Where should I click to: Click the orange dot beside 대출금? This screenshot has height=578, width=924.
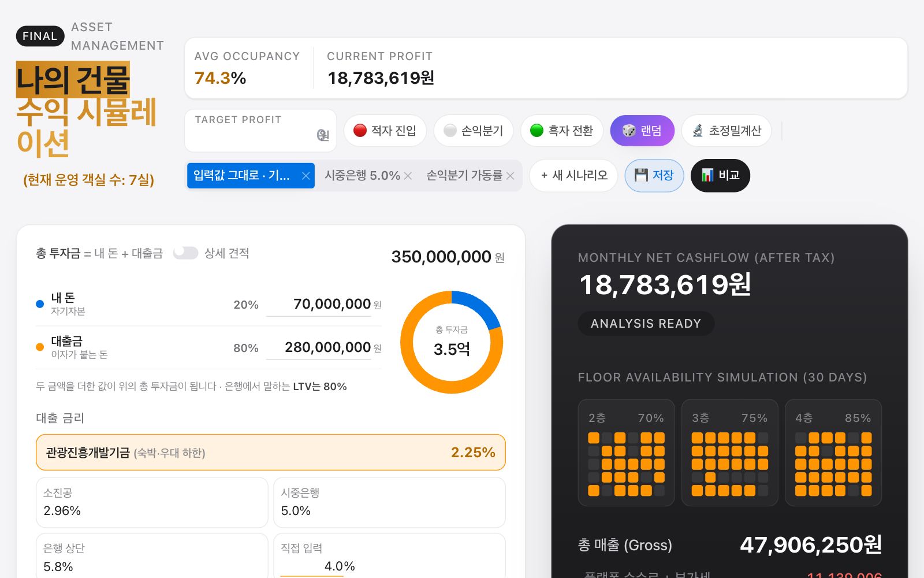coord(40,347)
